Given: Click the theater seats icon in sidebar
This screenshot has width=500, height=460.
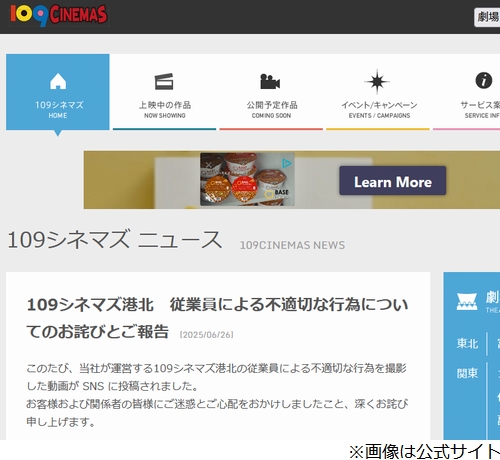Looking at the screenshot, I should pos(467,301).
